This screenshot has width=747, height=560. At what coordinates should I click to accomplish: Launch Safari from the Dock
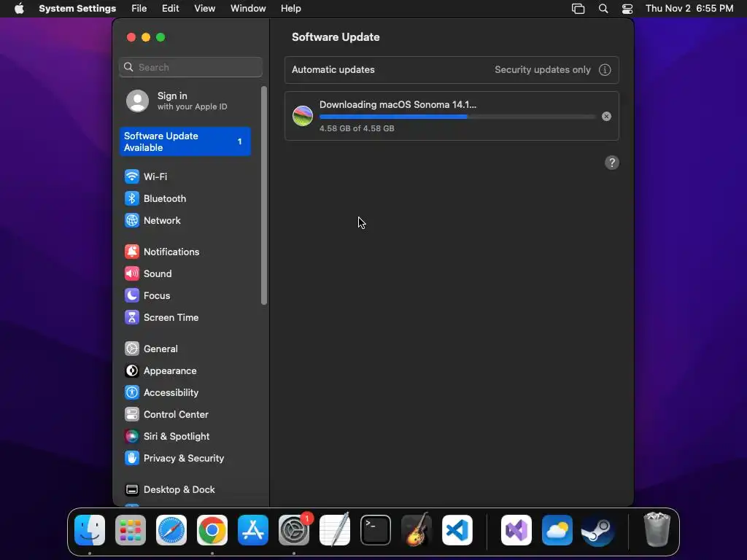[171, 530]
